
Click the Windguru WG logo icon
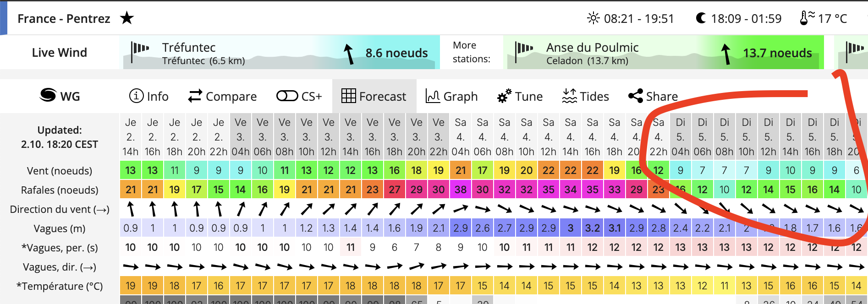tap(48, 95)
